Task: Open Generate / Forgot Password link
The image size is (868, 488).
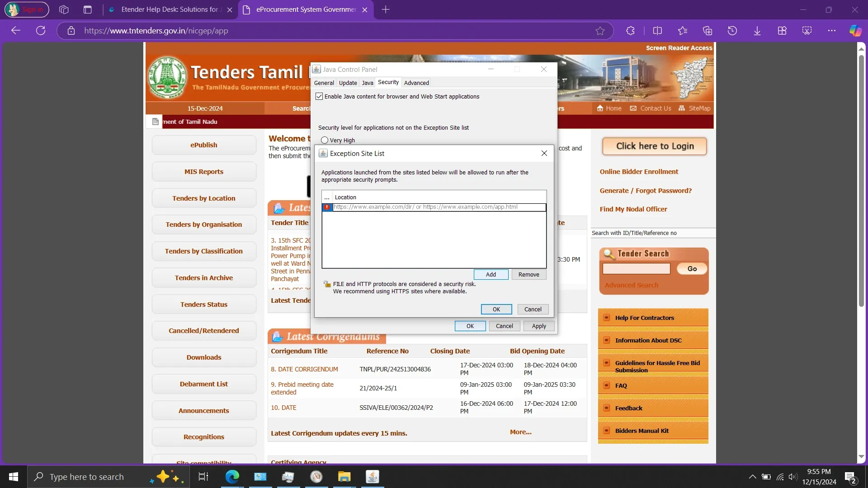Action: pos(646,191)
